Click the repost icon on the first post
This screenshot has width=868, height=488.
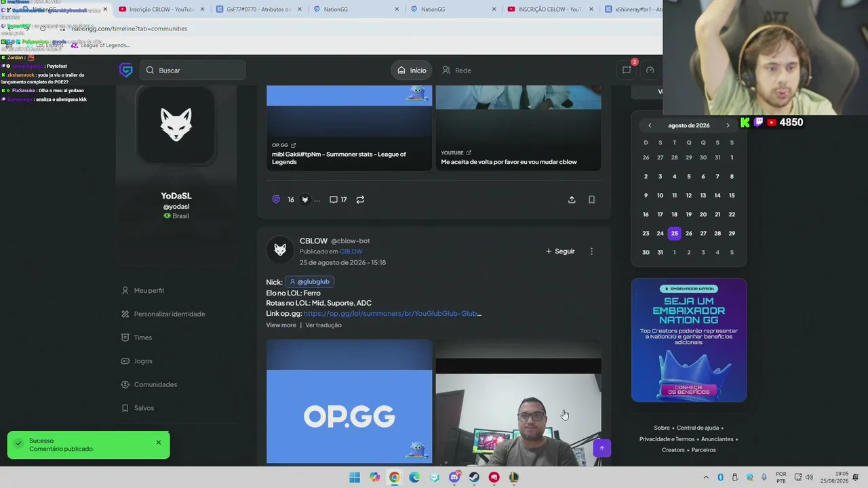(360, 200)
